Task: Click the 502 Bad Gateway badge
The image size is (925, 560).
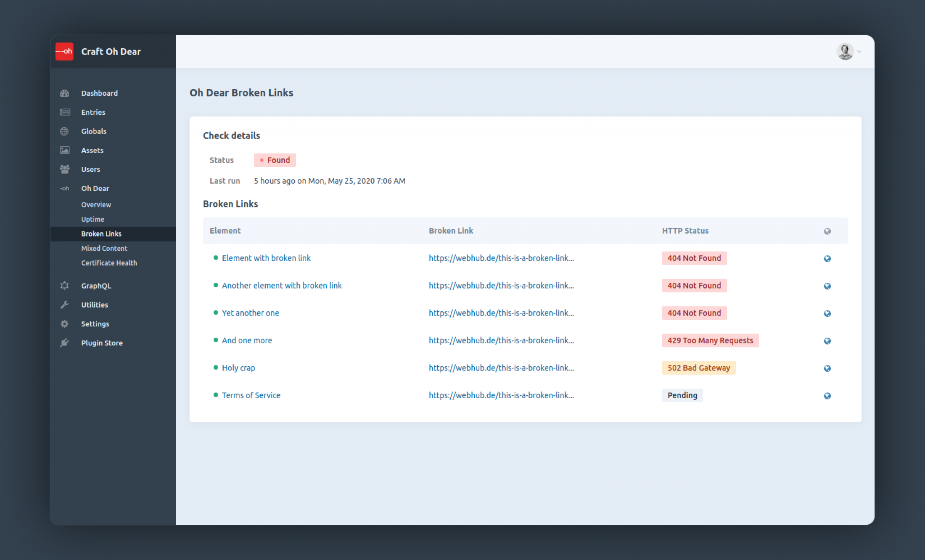Action: tap(699, 368)
